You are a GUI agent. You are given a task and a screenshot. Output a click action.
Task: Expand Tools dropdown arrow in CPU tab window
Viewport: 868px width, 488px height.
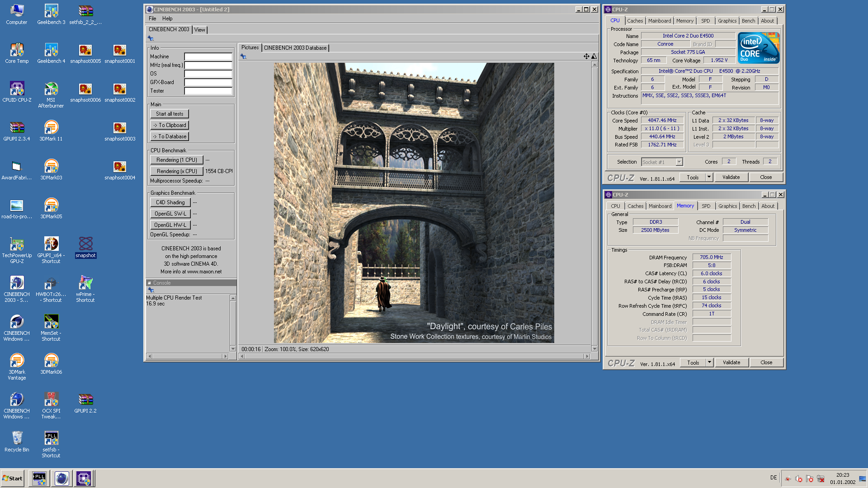point(709,177)
